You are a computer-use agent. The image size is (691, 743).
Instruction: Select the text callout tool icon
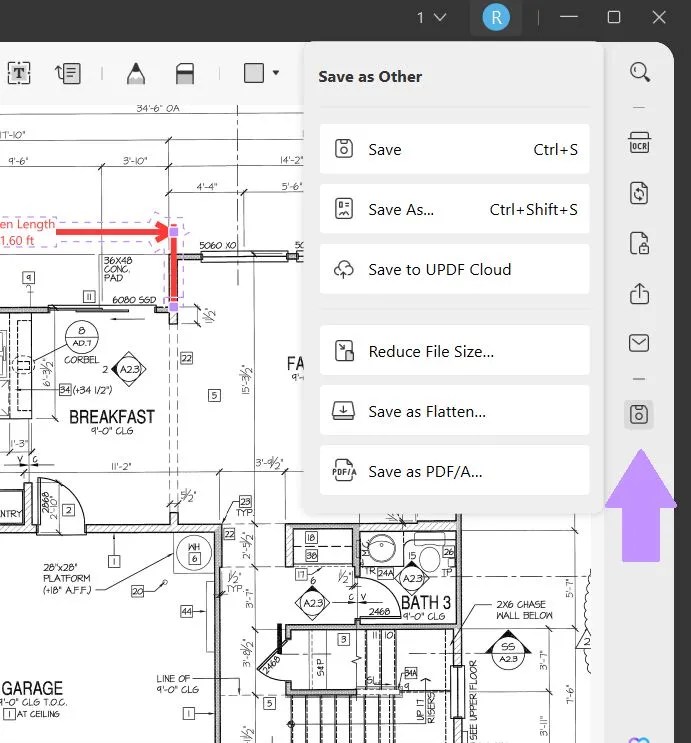(x=68, y=73)
